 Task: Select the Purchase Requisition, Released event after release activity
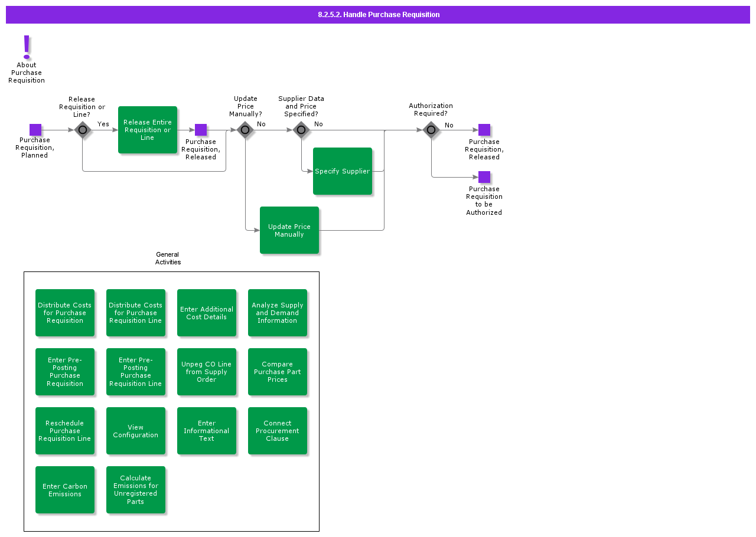click(x=201, y=130)
